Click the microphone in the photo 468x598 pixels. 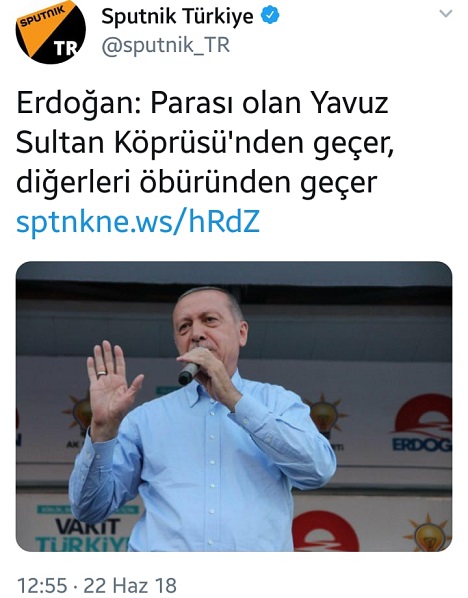pos(189,371)
